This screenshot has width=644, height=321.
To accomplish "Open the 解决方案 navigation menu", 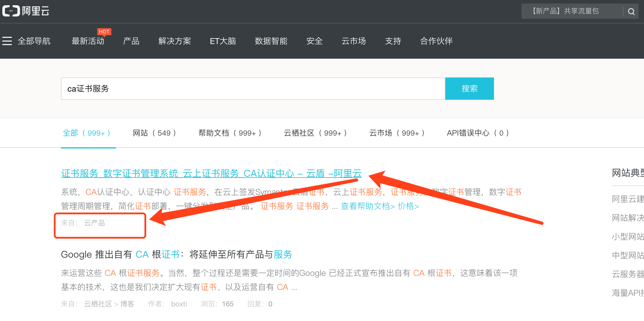I will coord(175,41).
